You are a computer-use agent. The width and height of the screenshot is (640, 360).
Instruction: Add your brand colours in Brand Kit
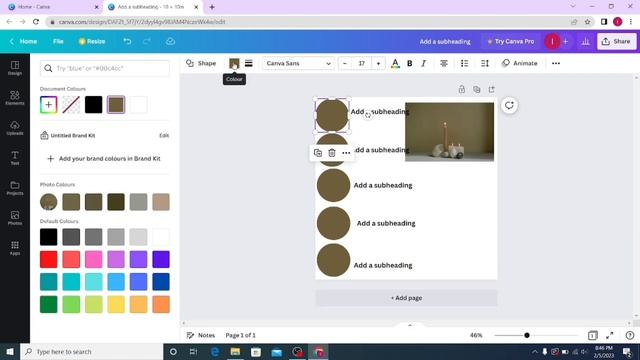pyautogui.click(x=104, y=158)
